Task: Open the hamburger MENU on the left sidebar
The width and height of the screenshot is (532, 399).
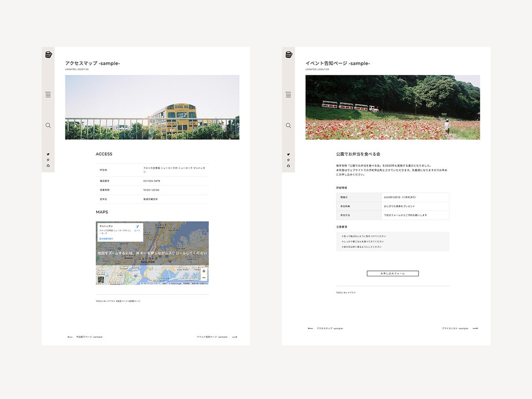Action: point(48,96)
